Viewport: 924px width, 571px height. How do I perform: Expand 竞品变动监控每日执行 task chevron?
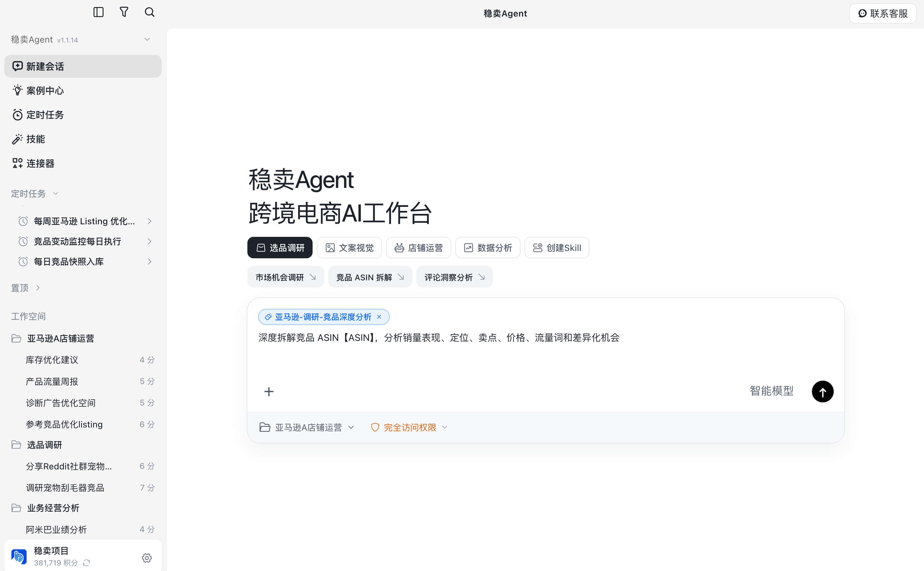pos(150,241)
